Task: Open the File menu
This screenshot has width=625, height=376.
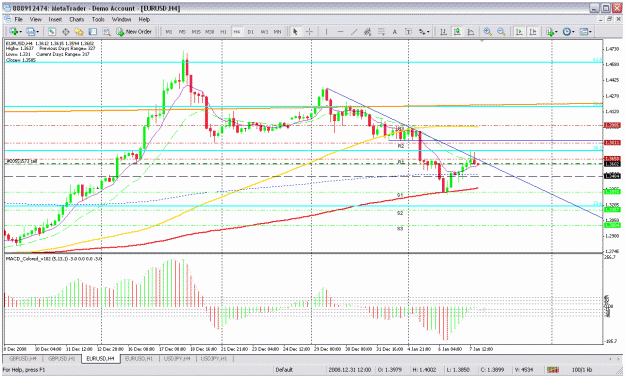Action: coord(19,19)
